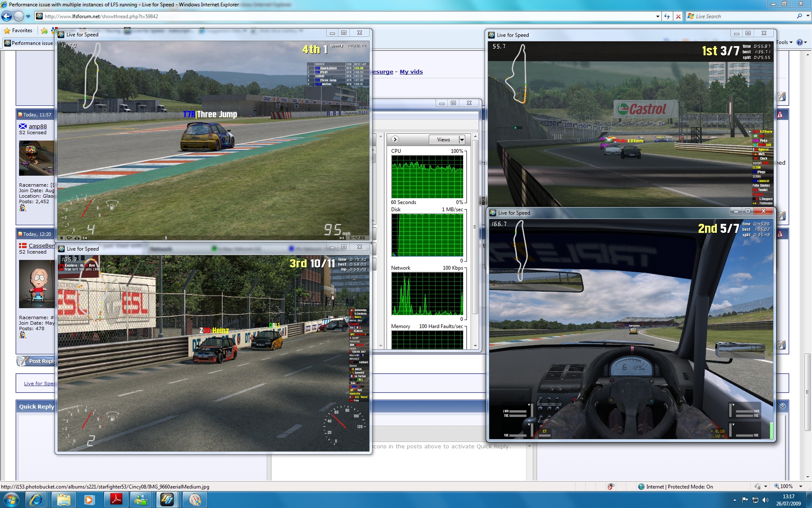Open amp88's user profile link
The image size is (812, 508).
coord(38,126)
